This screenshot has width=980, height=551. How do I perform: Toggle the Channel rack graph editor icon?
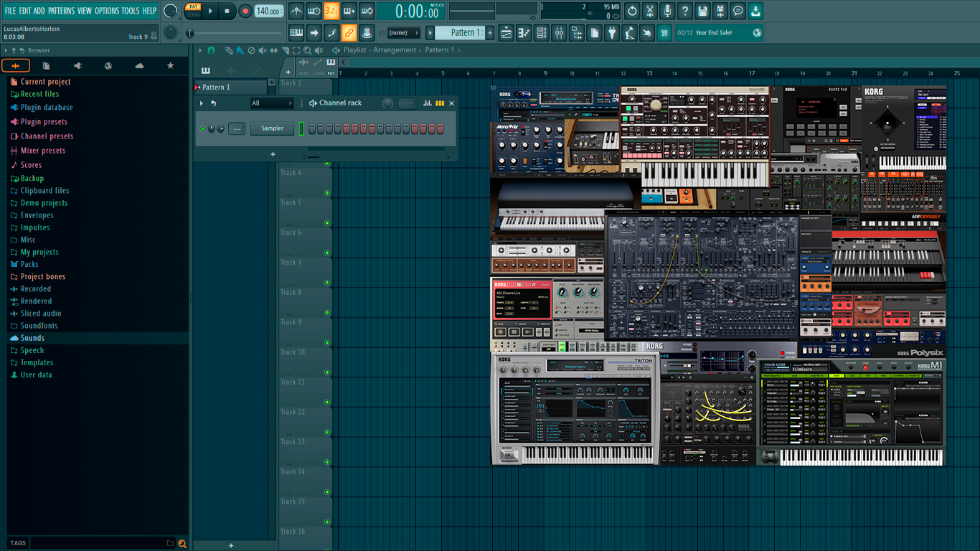coord(428,103)
